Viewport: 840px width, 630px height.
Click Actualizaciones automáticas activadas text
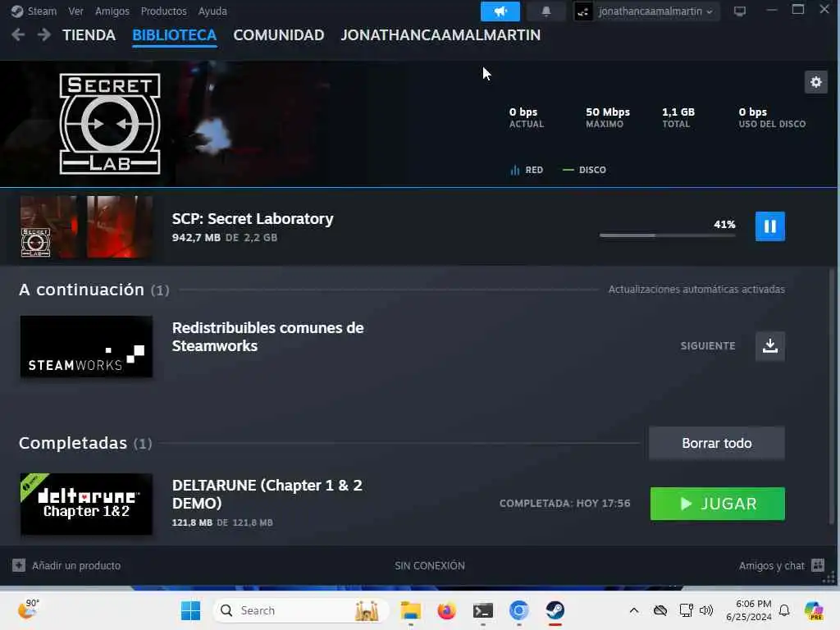[x=696, y=290]
